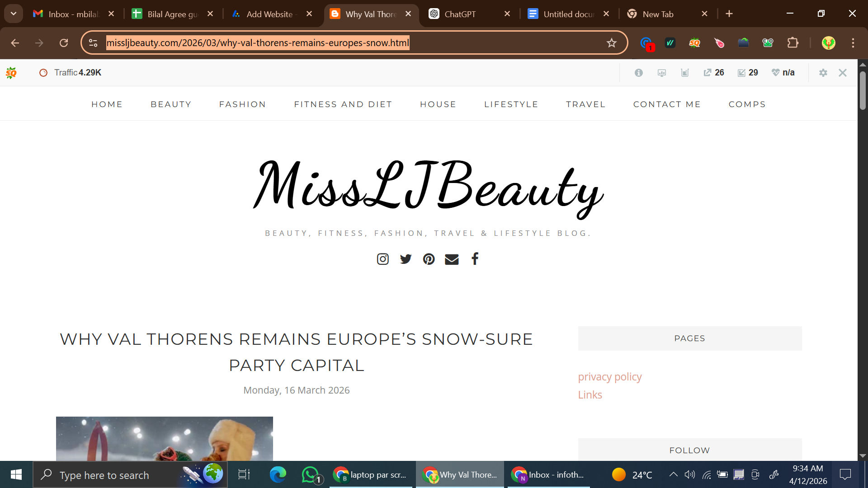This screenshot has height=488, width=868.
Task: Open SEOquake bar settings gear
Action: point(823,73)
